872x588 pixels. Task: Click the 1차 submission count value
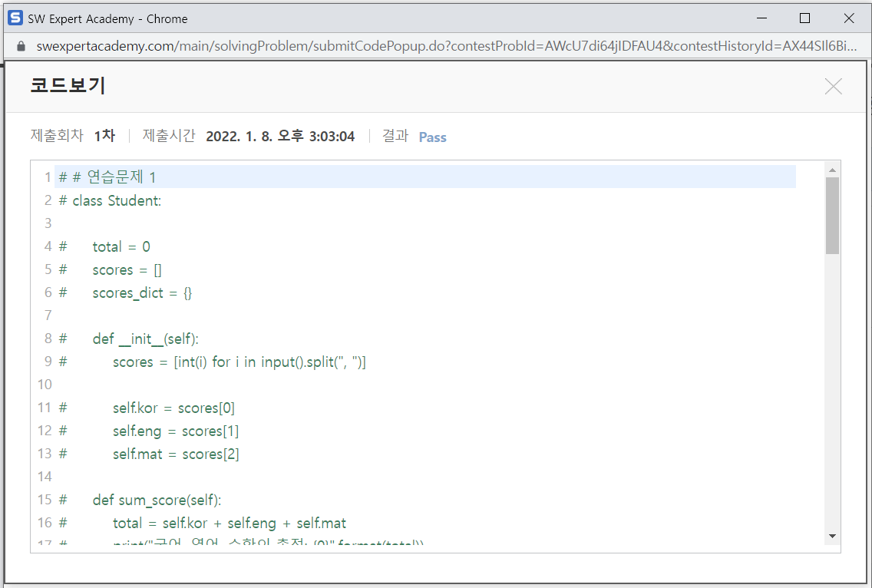point(104,136)
